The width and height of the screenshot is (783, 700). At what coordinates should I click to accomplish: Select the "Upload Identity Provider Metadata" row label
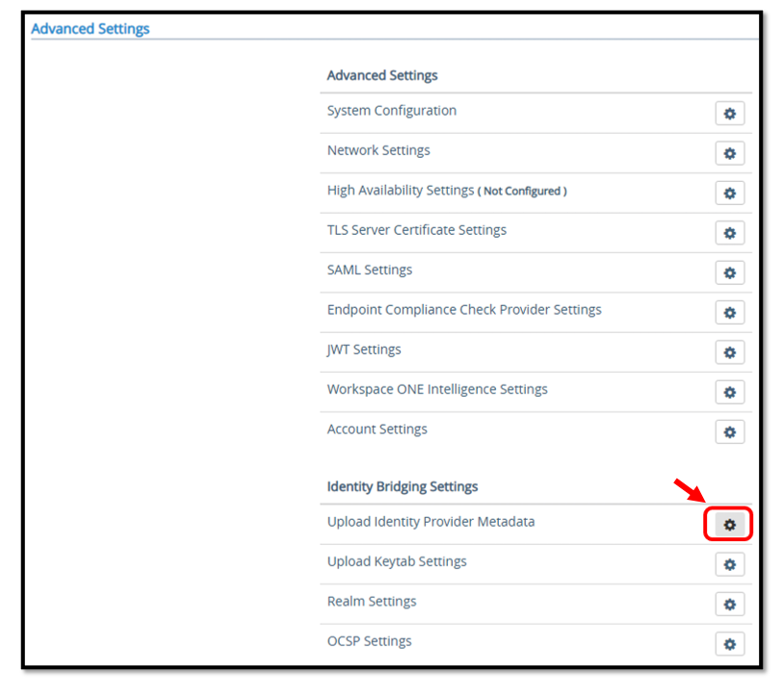click(x=431, y=522)
